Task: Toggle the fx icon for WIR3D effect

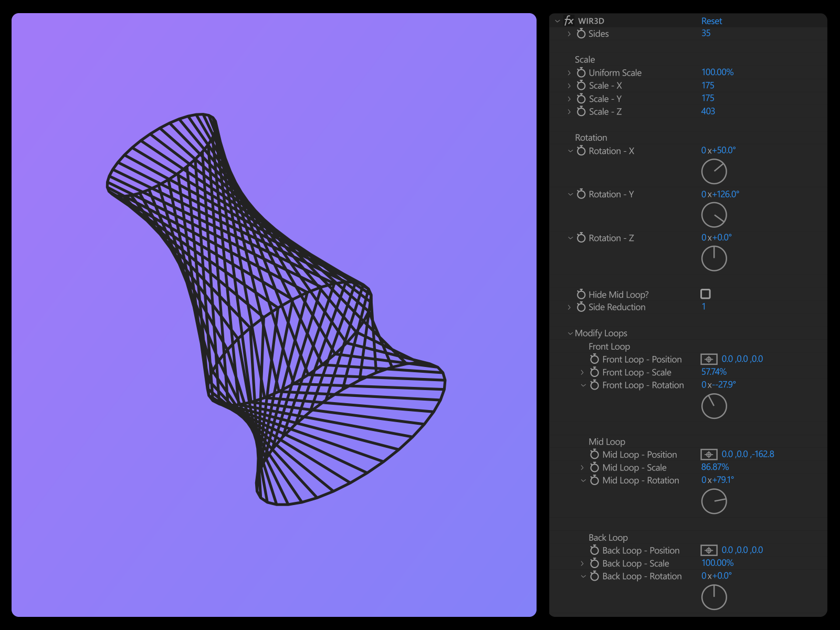Action: [x=569, y=21]
